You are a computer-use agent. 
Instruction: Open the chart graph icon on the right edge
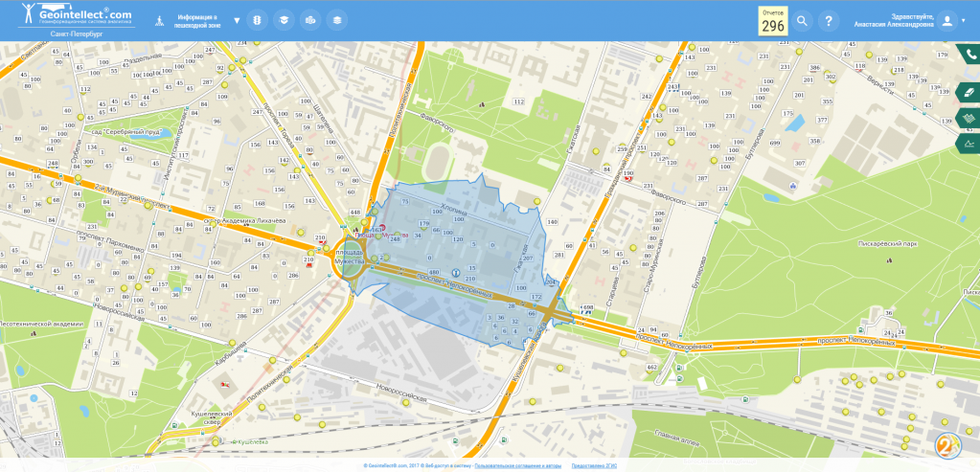(969, 144)
